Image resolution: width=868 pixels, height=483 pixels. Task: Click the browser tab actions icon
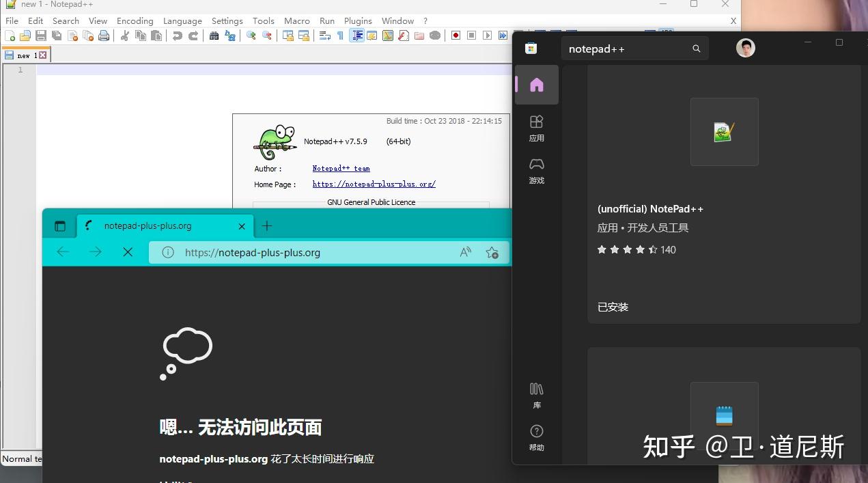pos(60,226)
